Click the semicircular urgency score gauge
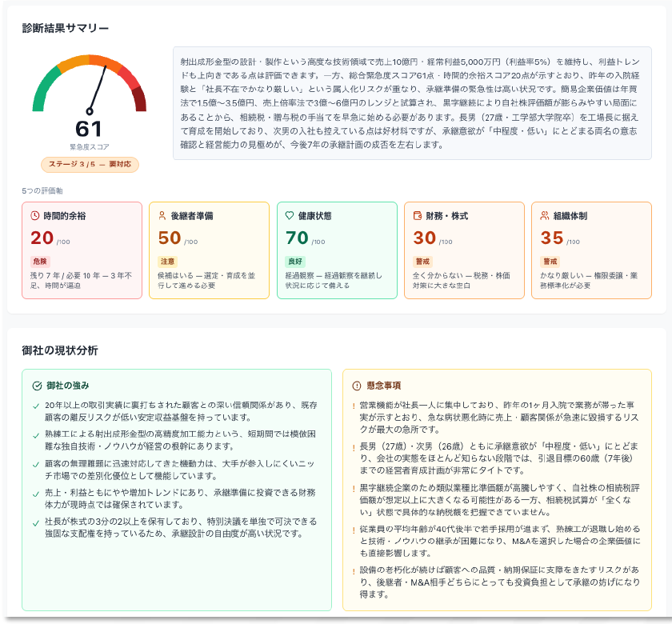The height and width of the screenshot is (624, 672). click(x=89, y=84)
